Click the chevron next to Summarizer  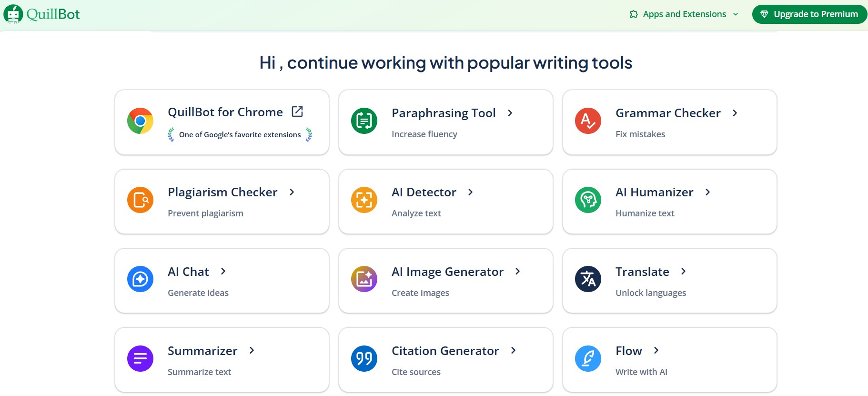[252, 350]
